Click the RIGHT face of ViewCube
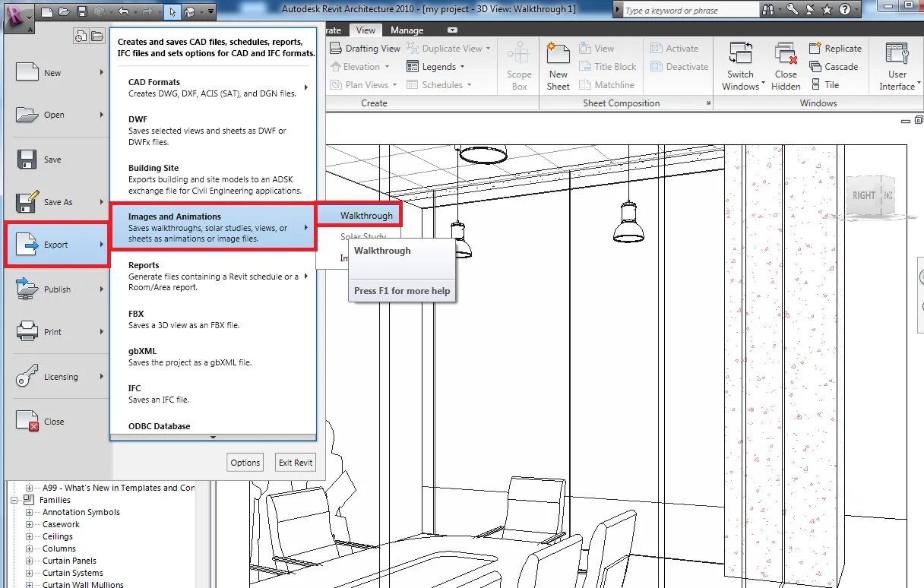 (x=864, y=195)
